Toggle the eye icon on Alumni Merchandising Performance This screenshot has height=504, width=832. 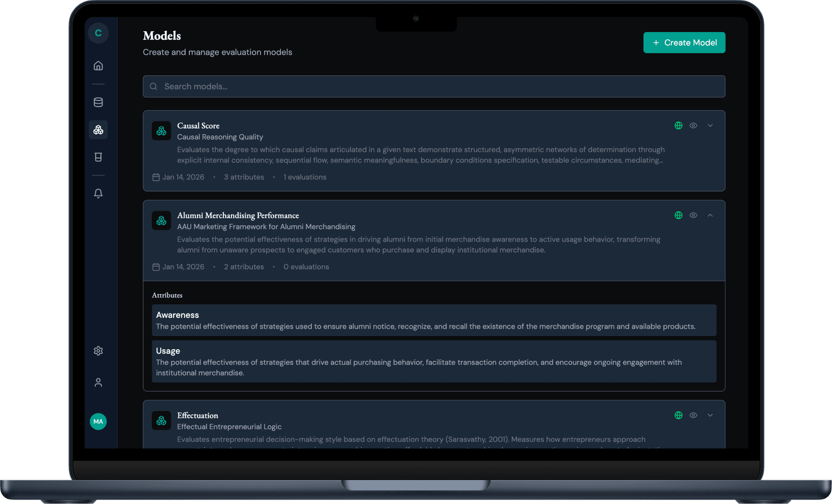click(x=693, y=215)
